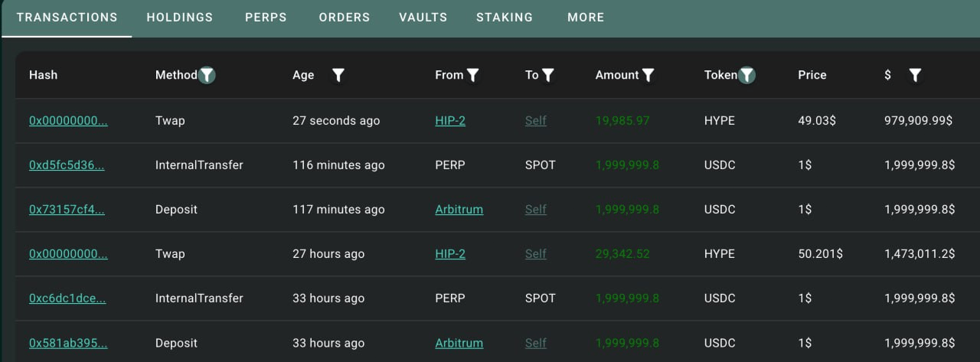Screen dimensions: 980x362
Task: Click the Token column filter icon
Action: 747,75
